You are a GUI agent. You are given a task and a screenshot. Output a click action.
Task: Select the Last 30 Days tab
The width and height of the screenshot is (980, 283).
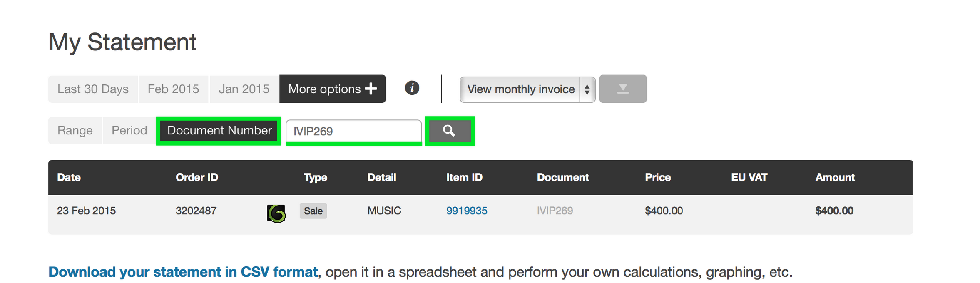92,89
